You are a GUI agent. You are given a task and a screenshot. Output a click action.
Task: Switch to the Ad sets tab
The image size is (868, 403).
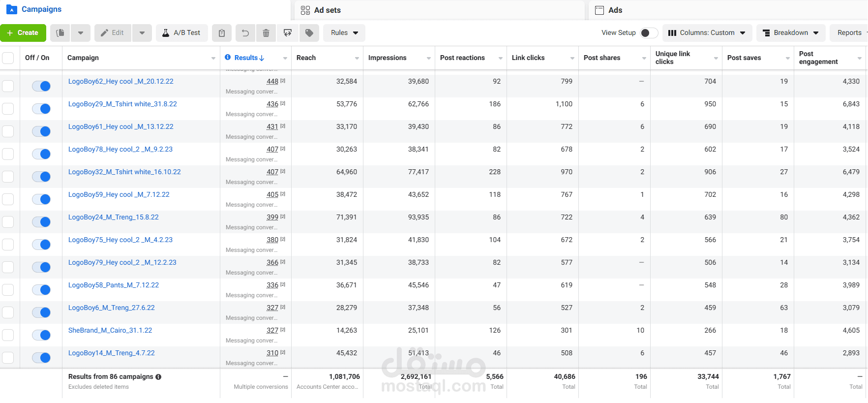coord(439,10)
